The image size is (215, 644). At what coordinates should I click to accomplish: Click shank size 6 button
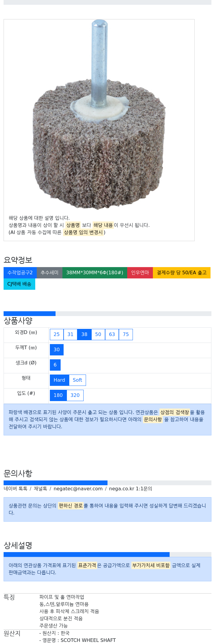(x=55, y=365)
